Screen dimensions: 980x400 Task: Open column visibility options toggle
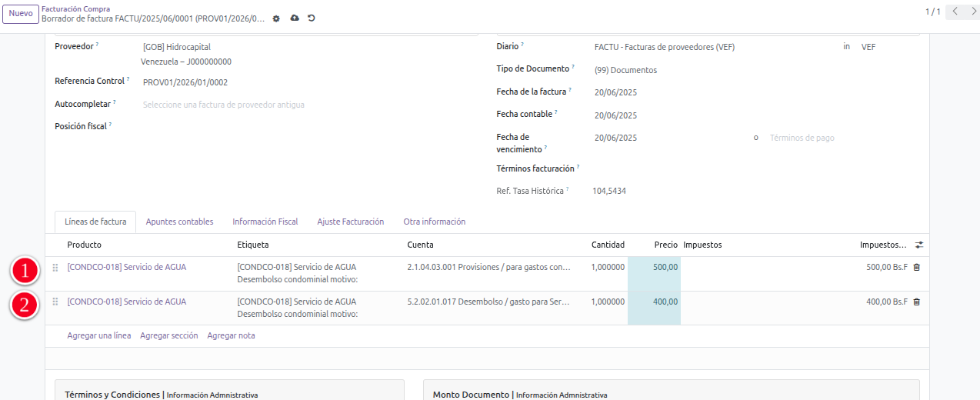click(x=919, y=245)
